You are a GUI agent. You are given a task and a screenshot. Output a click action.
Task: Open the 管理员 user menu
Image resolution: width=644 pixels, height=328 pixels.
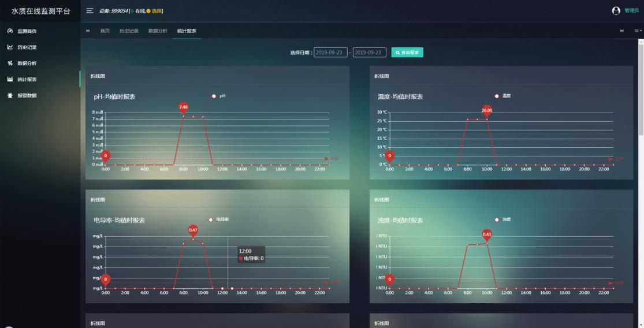[632, 11]
